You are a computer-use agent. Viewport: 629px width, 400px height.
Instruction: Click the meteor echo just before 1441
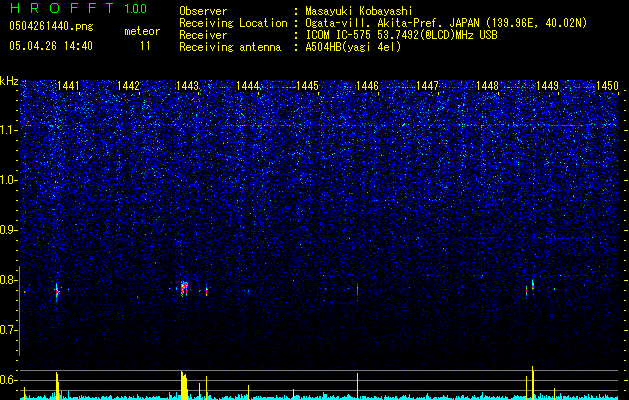click(57, 291)
